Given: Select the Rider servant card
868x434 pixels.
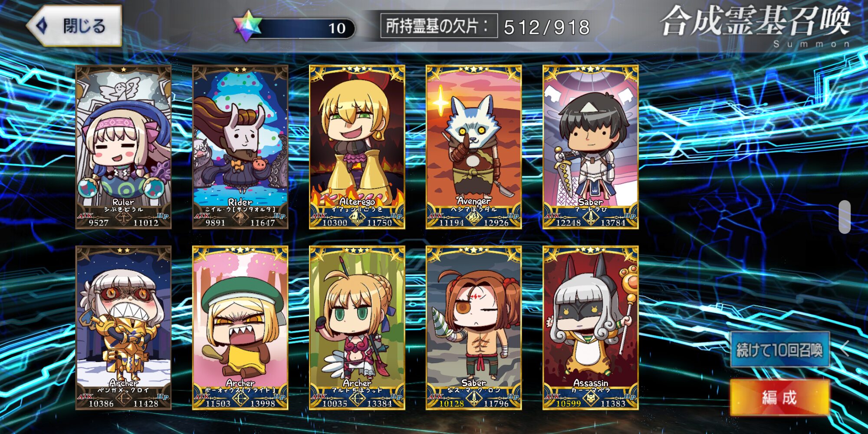Looking at the screenshot, I should 240,147.
